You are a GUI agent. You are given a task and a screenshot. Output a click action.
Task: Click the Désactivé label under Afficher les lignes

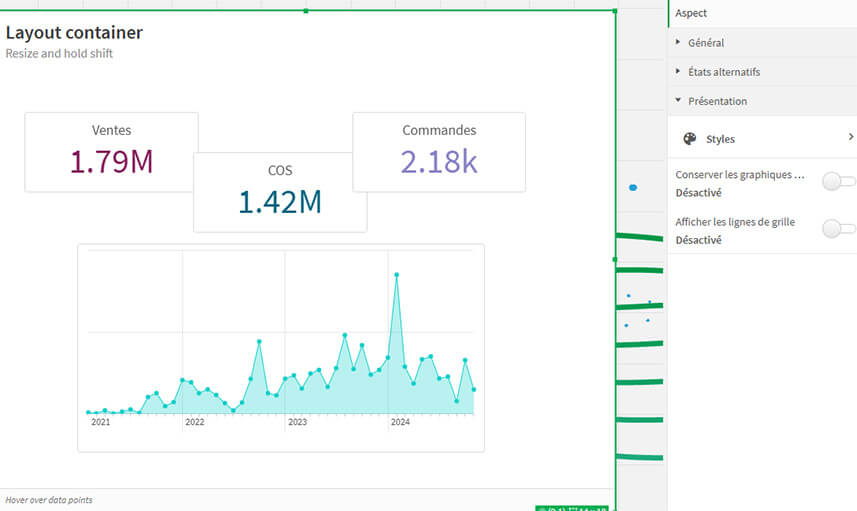698,240
